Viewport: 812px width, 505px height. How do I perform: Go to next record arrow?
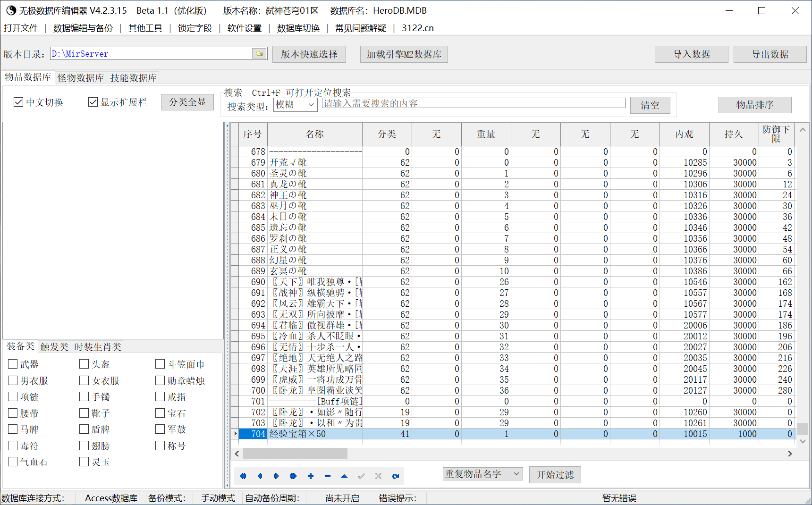click(277, 476)
